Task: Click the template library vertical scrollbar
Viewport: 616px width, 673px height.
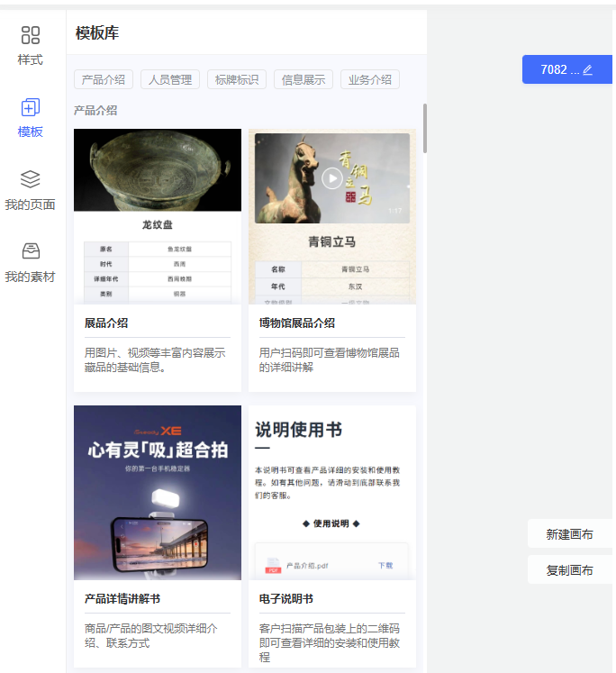Action: (424, 128)
